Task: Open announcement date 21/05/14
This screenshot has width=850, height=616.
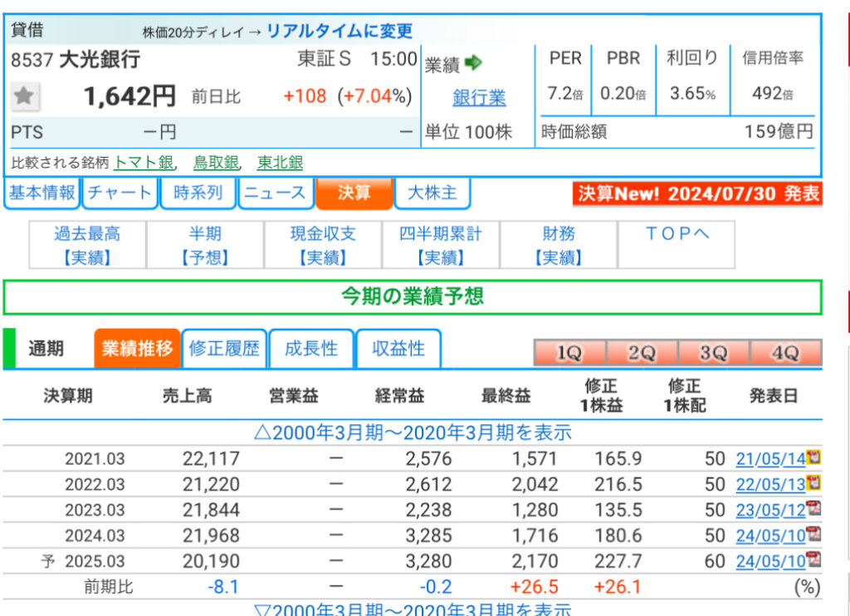Action: pyautogui.click(x=770, y=459)
